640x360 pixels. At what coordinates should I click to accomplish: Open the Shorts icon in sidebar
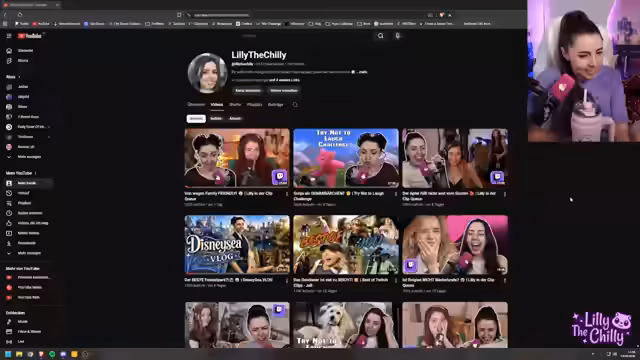pos(9,61)
